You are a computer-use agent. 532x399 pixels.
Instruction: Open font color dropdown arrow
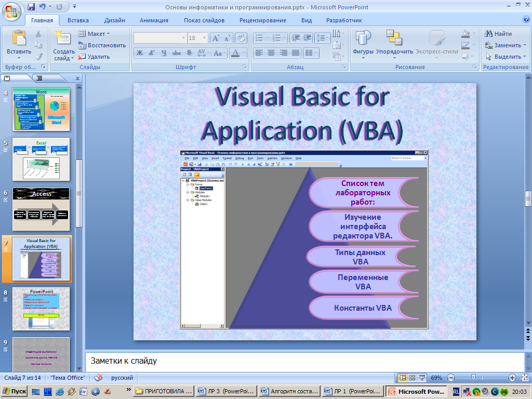click(244, 53)
